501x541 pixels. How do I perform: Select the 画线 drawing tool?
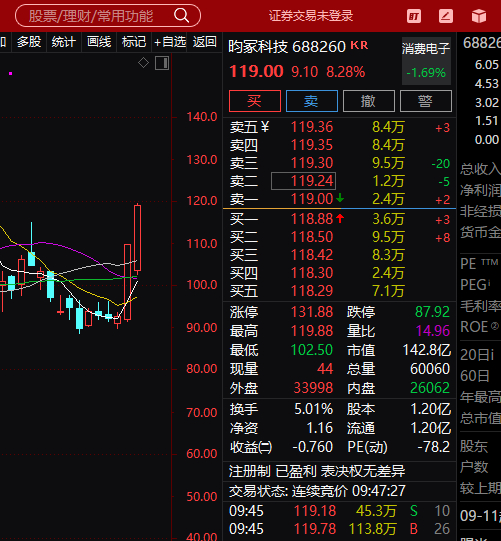pyautogui.click(x=99, y=42)
